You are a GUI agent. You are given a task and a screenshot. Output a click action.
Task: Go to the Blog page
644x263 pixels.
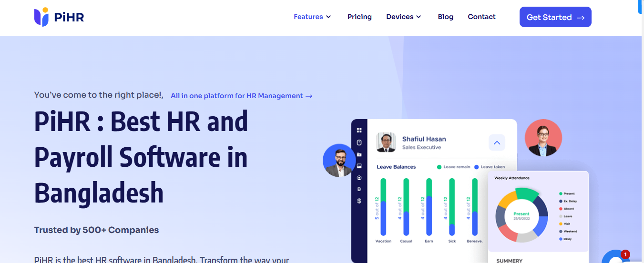coord(446,17)
